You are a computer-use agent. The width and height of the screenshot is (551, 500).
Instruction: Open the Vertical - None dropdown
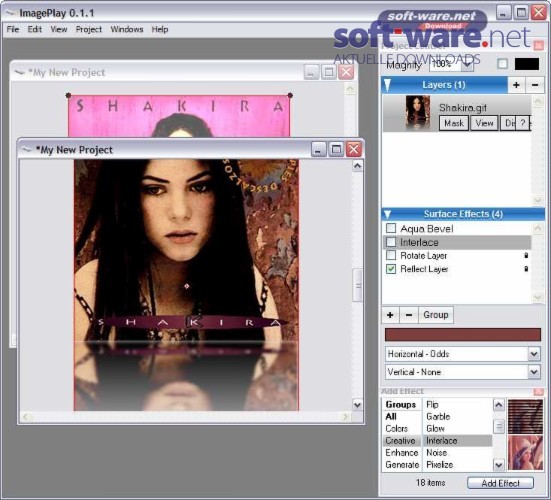tap(463, 372)
